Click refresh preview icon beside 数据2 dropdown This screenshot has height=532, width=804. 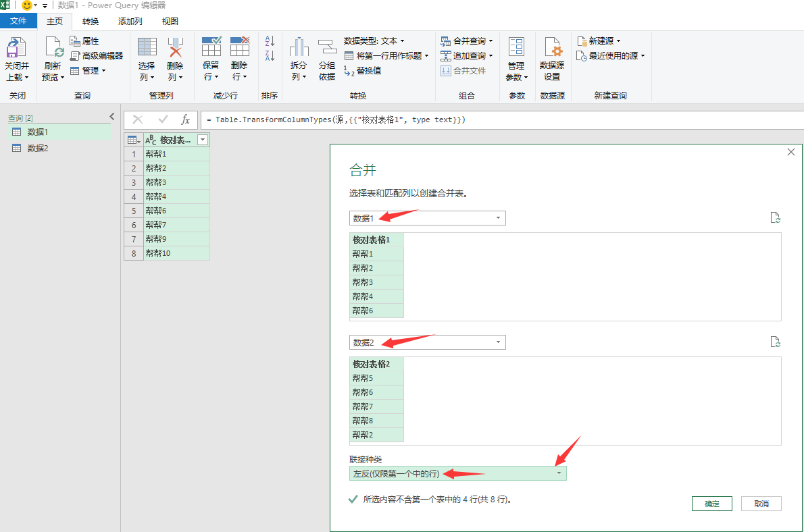776,342
